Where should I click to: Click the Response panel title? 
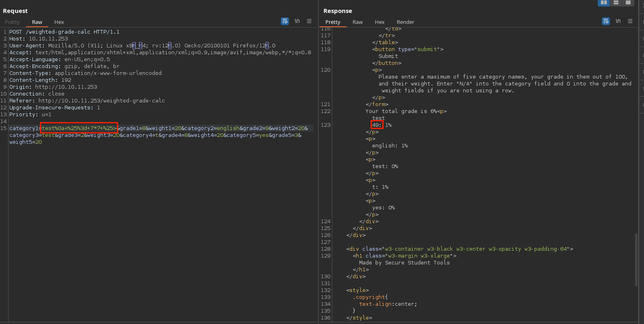(x=338, y=11)
